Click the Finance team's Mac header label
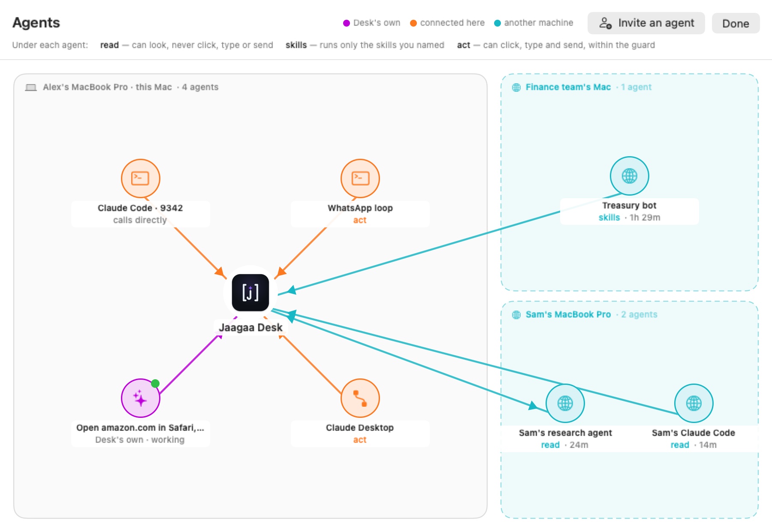This screenshot has width=772, height=532. [568, 87]
